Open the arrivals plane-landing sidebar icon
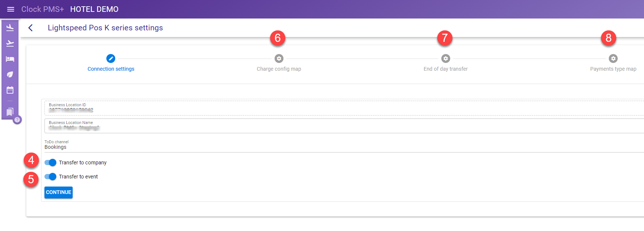The image size is (644, 231). coord(10,28)
